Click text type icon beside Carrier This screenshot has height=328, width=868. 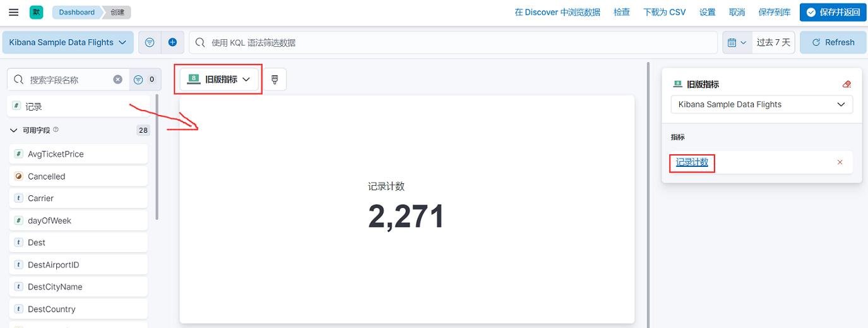(18, 198)
